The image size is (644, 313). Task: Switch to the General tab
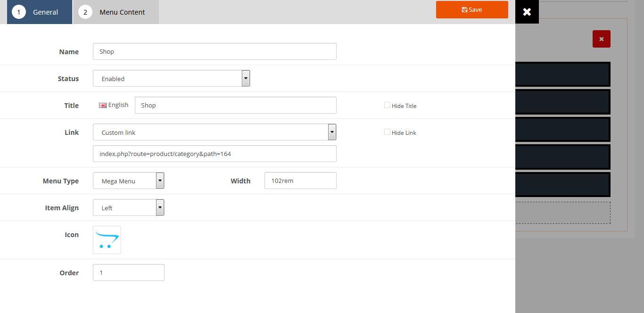[40, 12]
